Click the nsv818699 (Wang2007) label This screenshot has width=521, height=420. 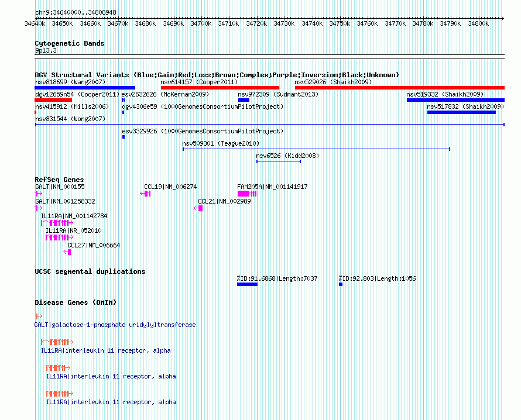point(70,82)
